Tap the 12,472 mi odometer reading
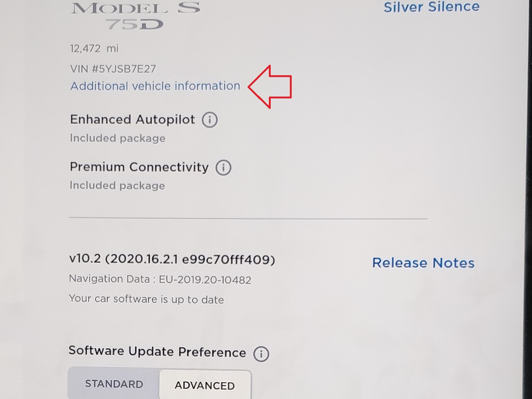 (x=94, y=48)
